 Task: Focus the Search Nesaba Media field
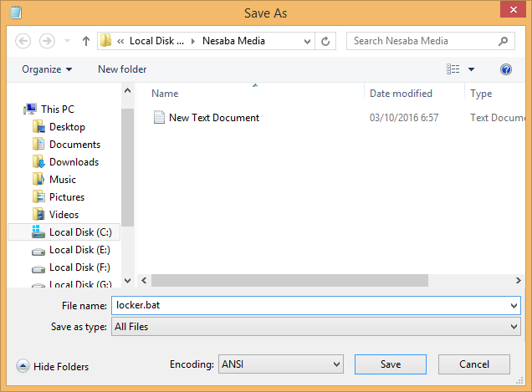coord(430,41)
